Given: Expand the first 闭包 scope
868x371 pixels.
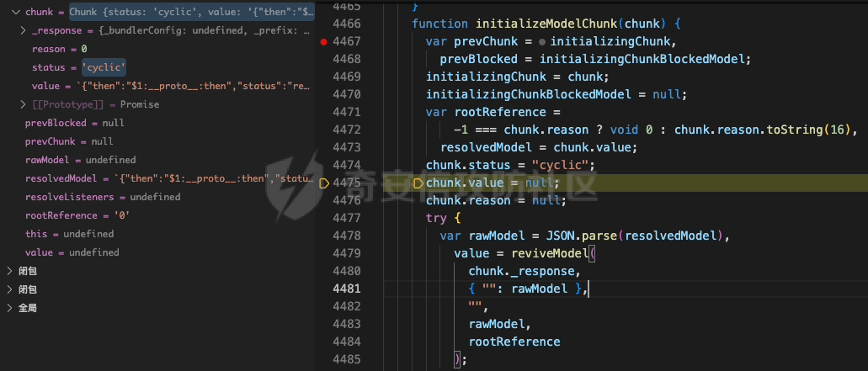Looking at the screenshot, I should 9,271.
